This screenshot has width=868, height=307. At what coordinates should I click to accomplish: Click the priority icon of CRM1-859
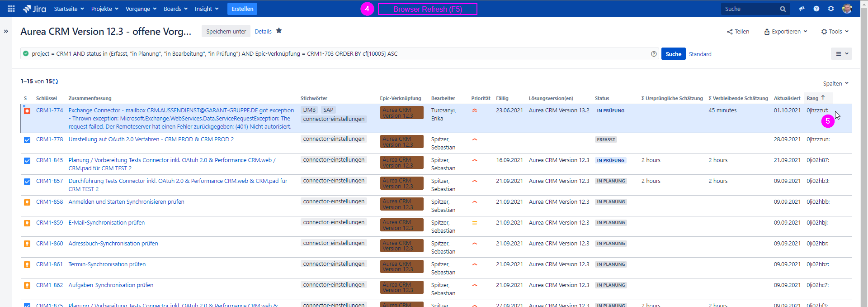(x=475, y=223)
